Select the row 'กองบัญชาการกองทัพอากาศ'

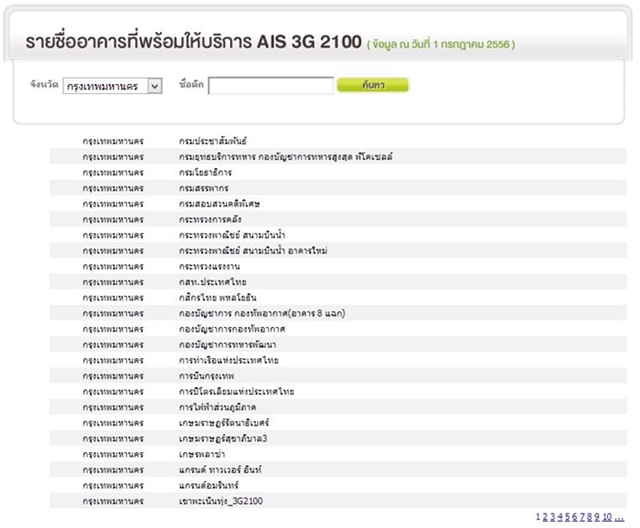coord(338,329)
